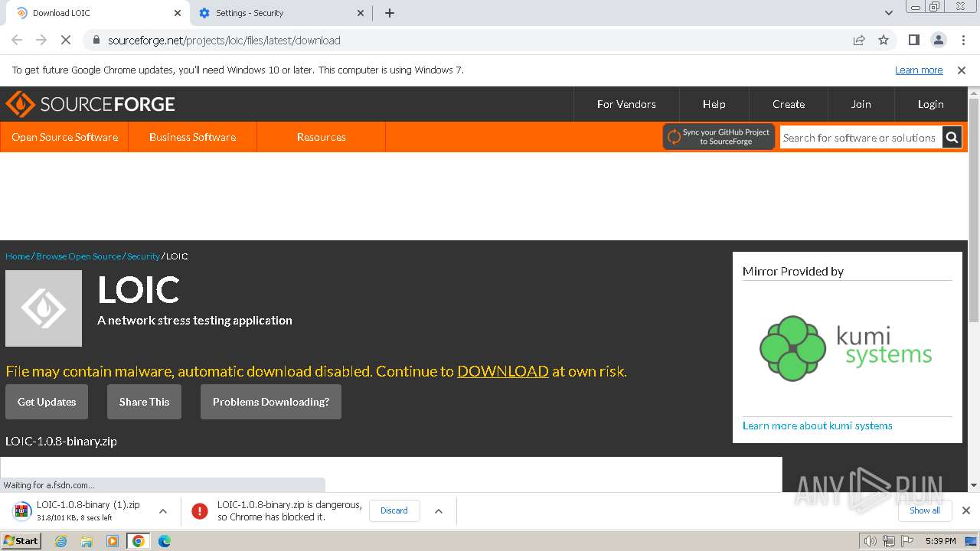Click the LOIC-1.0.8-binary.zip filename text
This screenshot has height=551, width=980.
click(61, 441)
